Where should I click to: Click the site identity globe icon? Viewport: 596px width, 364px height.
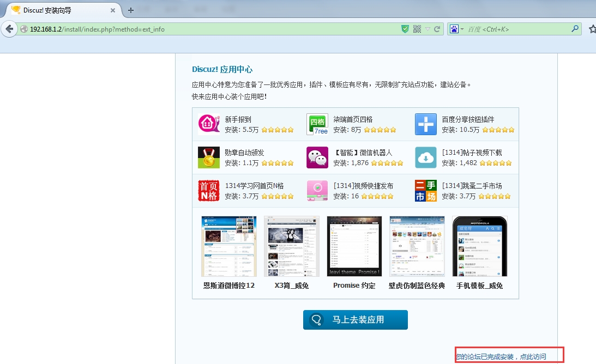(23, 29)
